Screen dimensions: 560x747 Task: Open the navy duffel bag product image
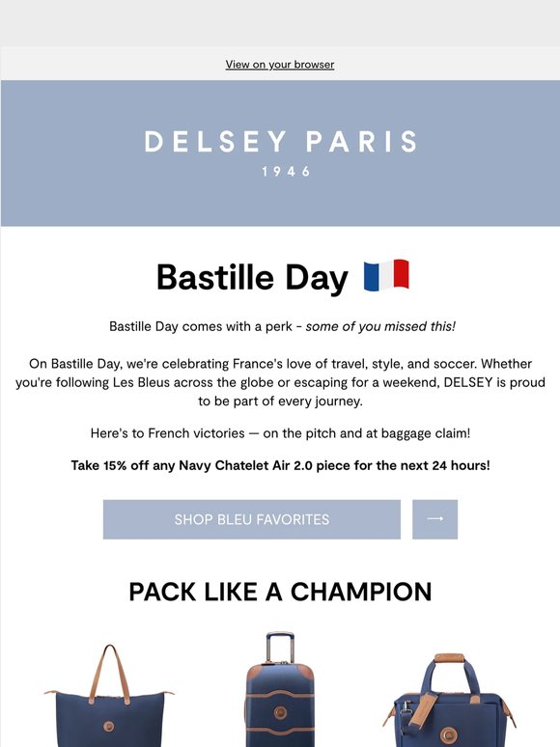point(449,701)
